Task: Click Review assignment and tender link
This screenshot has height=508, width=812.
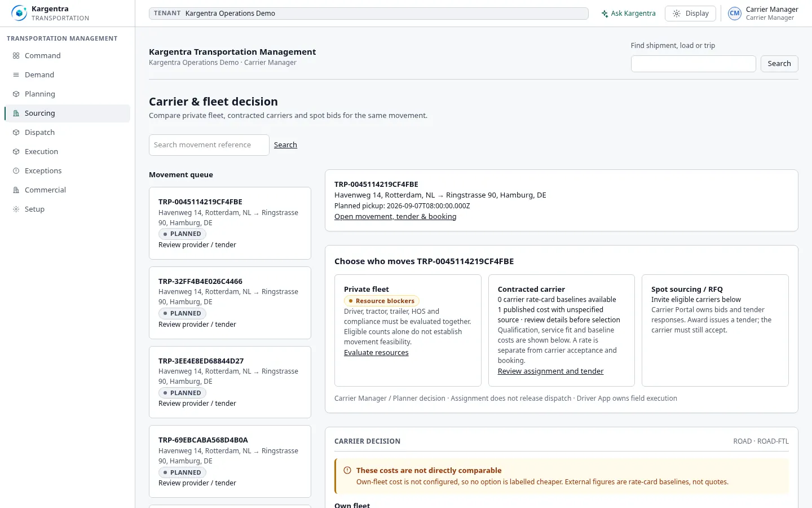Action: (x=550, y=371)
